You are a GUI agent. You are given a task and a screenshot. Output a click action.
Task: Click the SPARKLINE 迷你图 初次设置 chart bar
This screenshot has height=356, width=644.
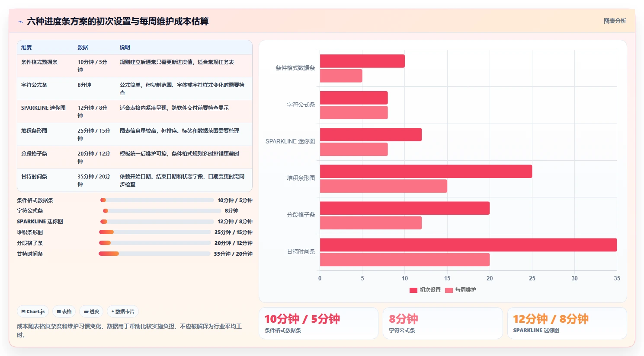pyautogui.click(x=371, y=134)
